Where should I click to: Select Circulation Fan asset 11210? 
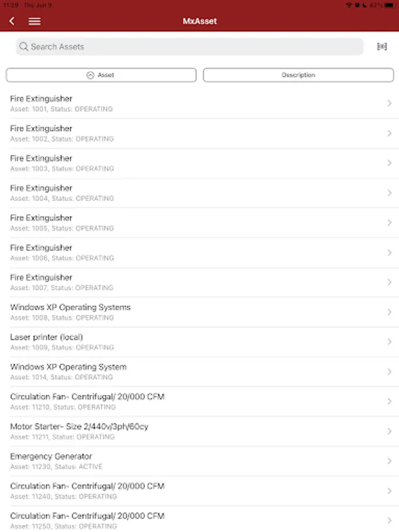[x=177, y=401]
